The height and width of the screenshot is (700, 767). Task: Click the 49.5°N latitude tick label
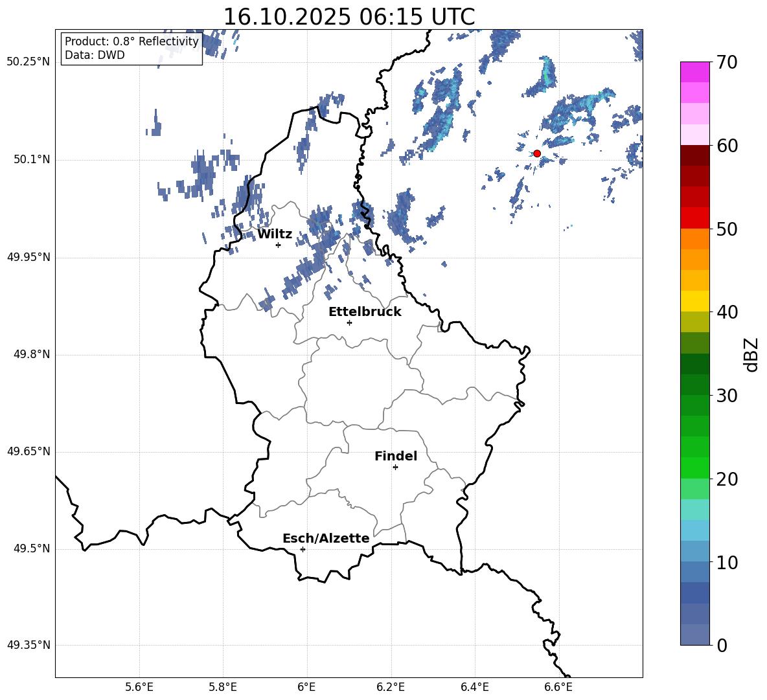[x=32, y=548]
